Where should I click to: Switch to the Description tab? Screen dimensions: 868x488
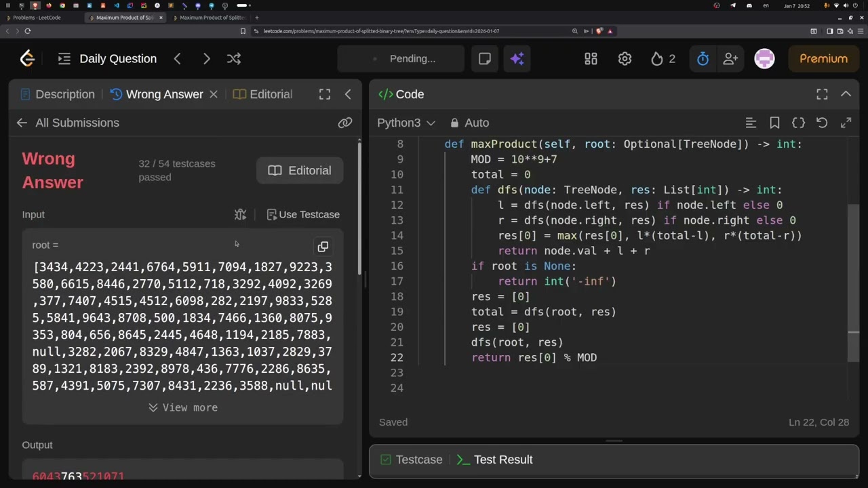[x=58, y=94]
